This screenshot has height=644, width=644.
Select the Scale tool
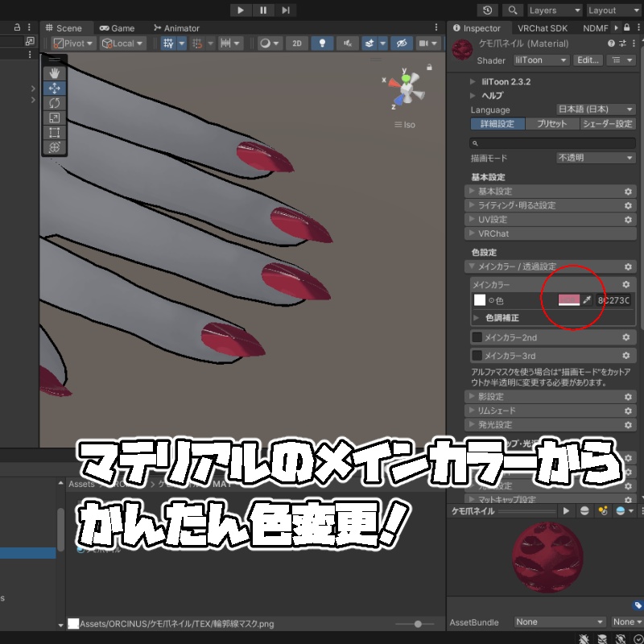54,118
